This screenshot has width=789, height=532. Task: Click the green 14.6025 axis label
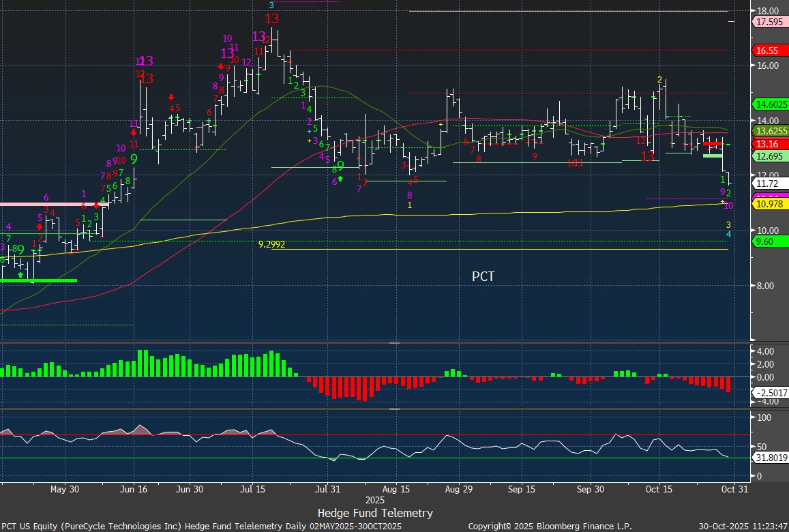[x=770, y=104]
